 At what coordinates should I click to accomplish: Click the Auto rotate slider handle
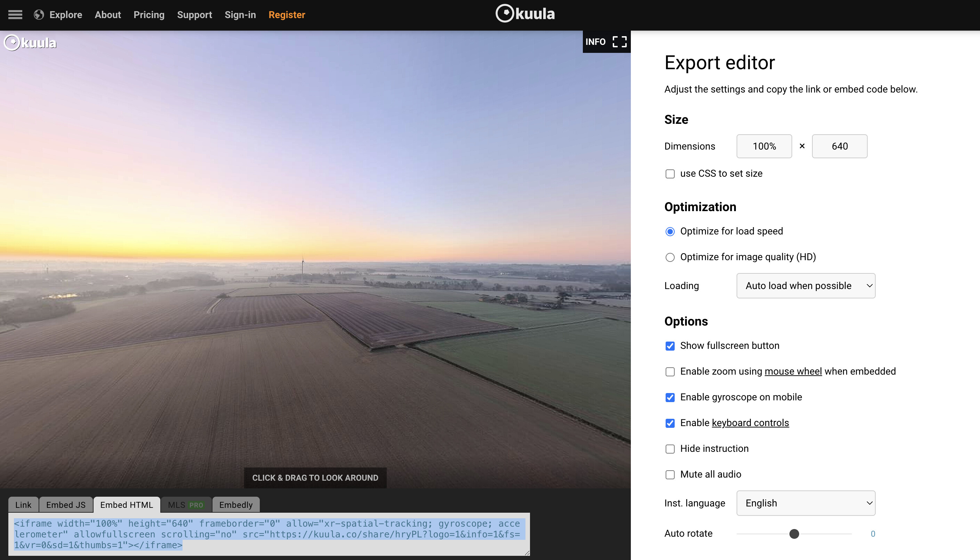794,534
